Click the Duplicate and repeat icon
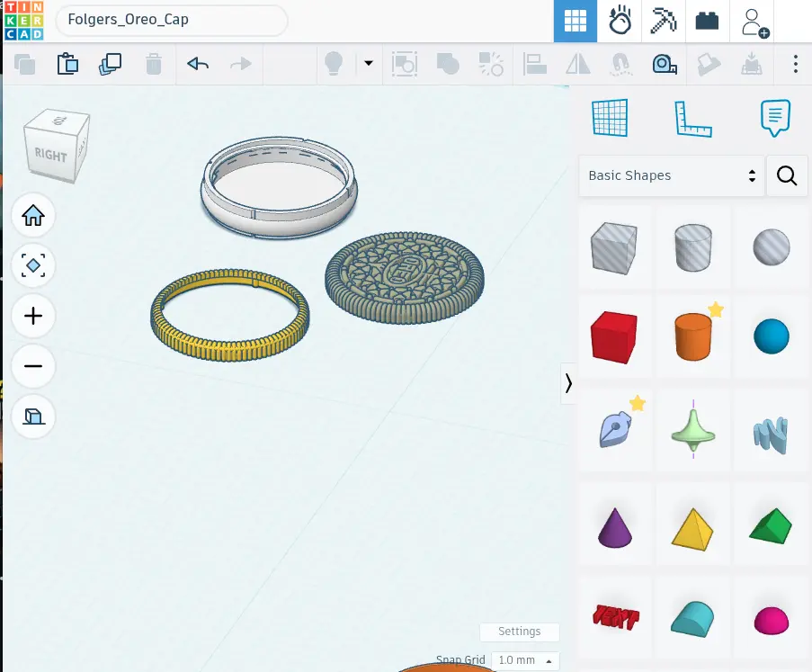 tap(111, 64)
